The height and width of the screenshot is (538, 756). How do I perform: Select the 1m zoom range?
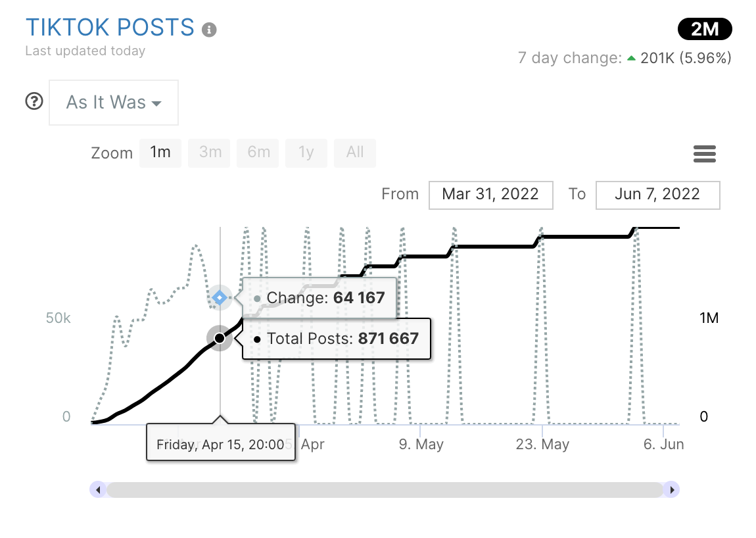[x=160, y=153]
